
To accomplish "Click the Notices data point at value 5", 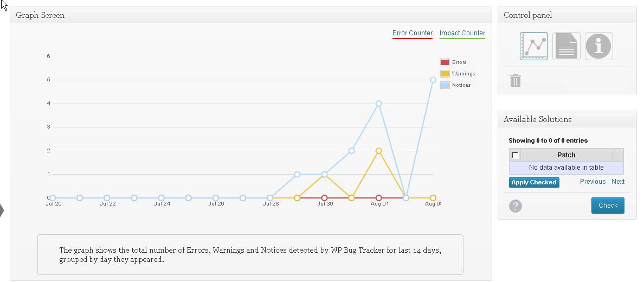I will (433, 80).
